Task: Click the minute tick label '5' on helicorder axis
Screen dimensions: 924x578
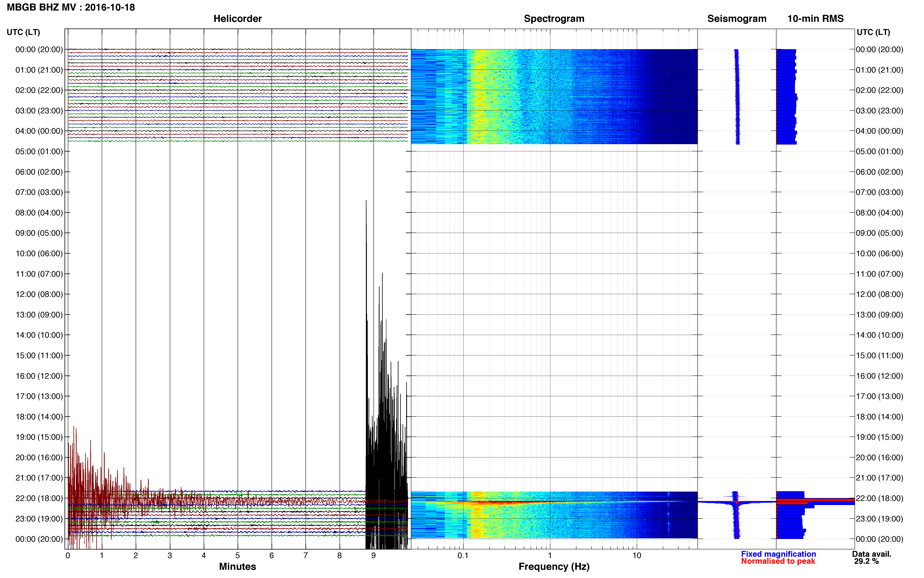Action: click(x=238, y=555)
